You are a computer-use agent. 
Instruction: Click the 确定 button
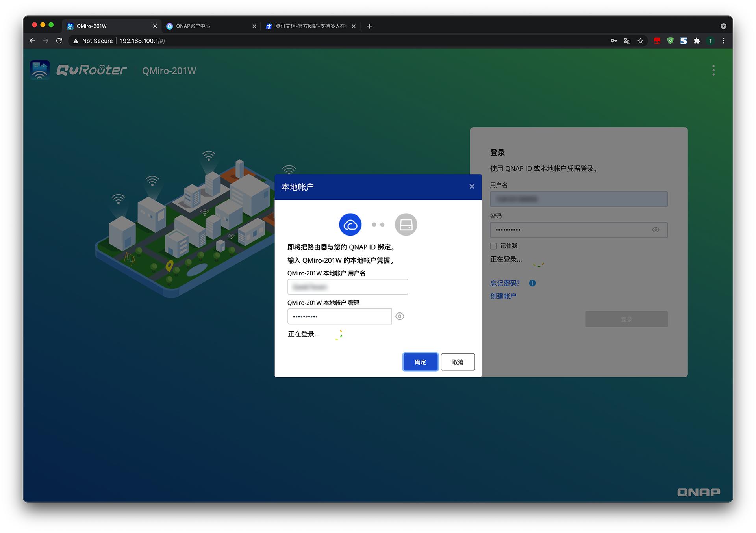coord(420,362)
